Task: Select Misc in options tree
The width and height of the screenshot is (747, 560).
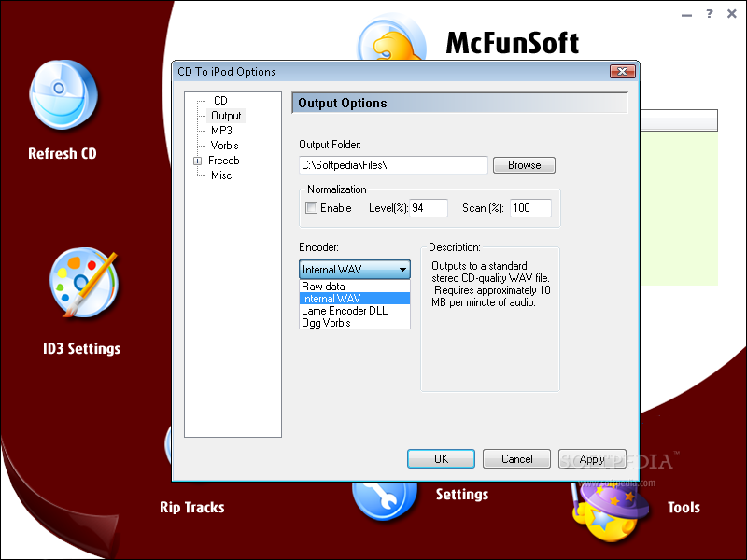Action: [221, 175]
